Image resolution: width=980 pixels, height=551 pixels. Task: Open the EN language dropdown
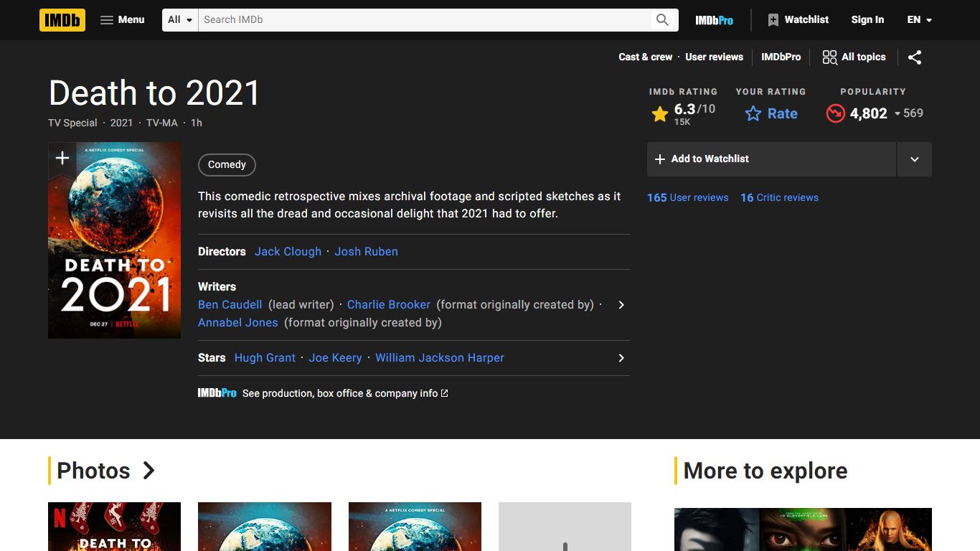click(919, 20)
